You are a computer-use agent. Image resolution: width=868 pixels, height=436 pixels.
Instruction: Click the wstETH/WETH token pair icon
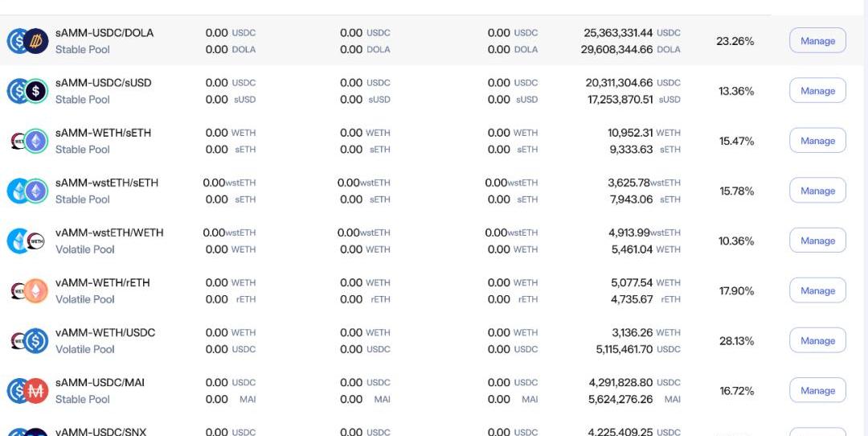27,241
